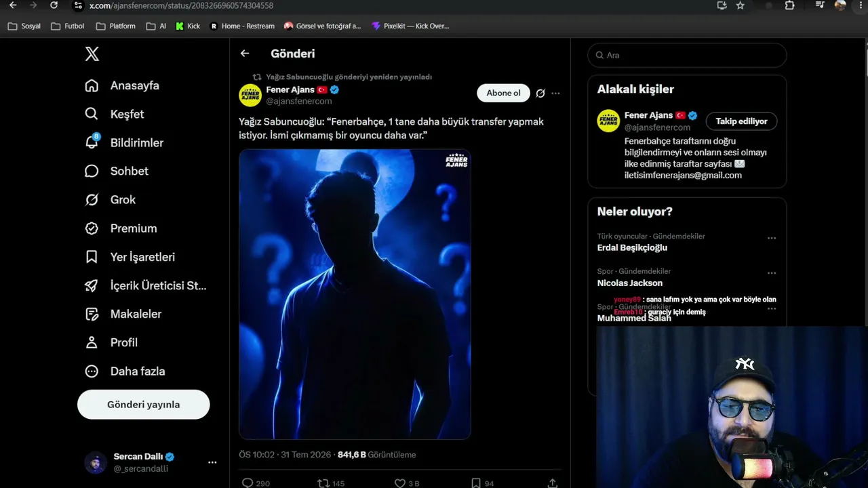Open Makaleler in the sidebar
The width and height of the screenshot is (868, 488).
coord(123,314)
